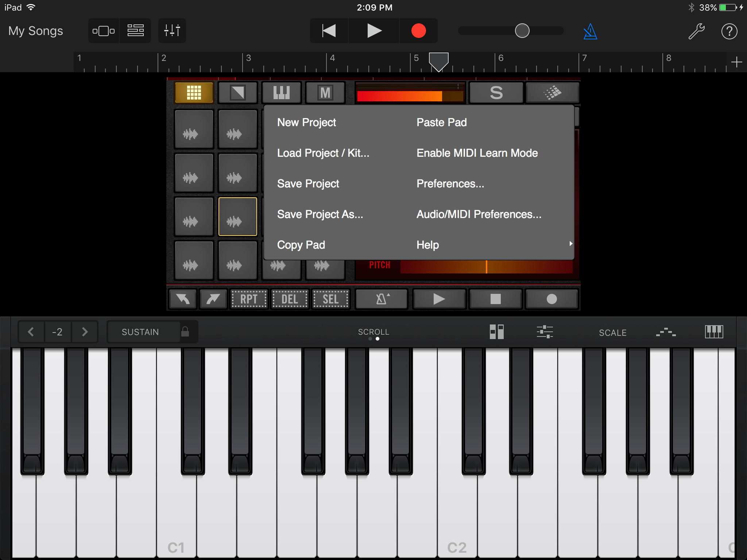Open the track controls fader icon
Viewport: 747px width, 560px height.
coord(171,31)
